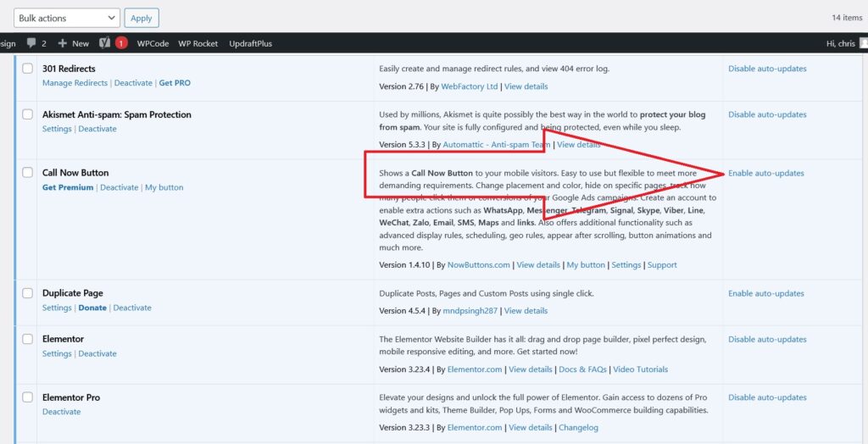Viewport: 868px width, 444px height.
Task: Click the red Yoast notification badge
Action: tap(121, 43)
